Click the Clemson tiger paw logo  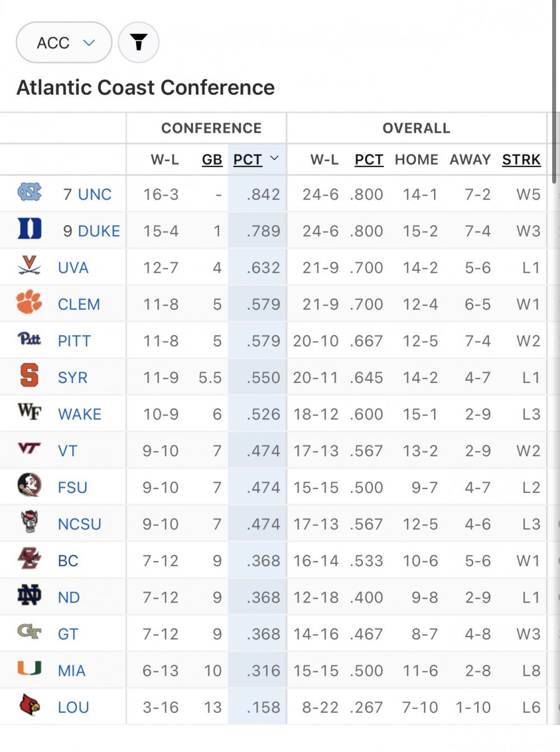pyautogui.click(x=29, y=302)
